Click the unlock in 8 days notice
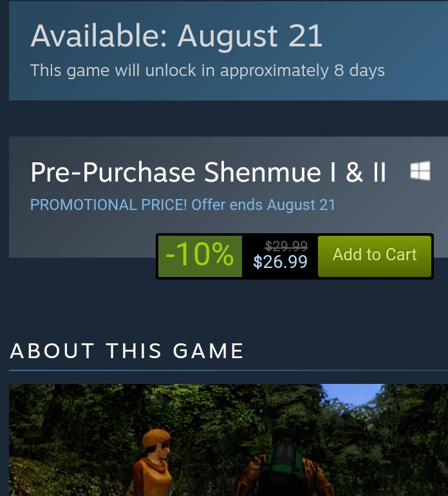The width and height of the screenshot is (448, 496). point(207,70)
